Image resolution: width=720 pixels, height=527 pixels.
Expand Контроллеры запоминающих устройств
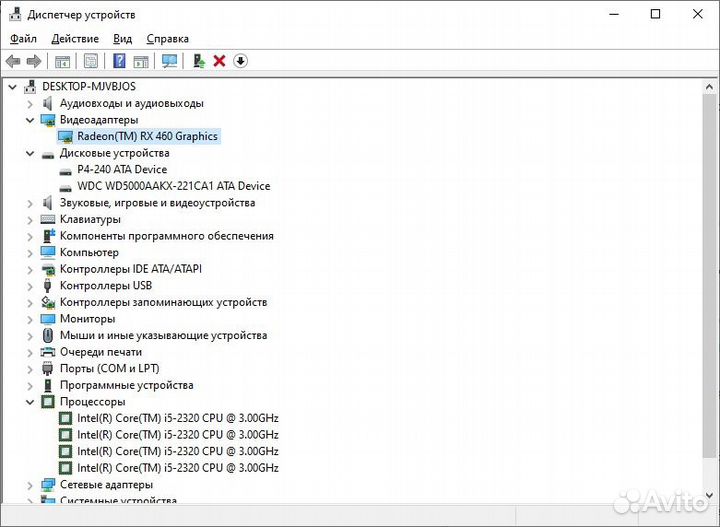[30, 303]
